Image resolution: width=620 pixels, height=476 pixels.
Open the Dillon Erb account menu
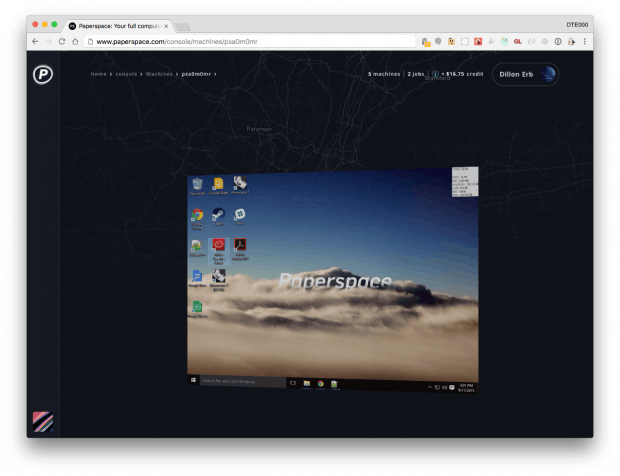tap(525, 74)
